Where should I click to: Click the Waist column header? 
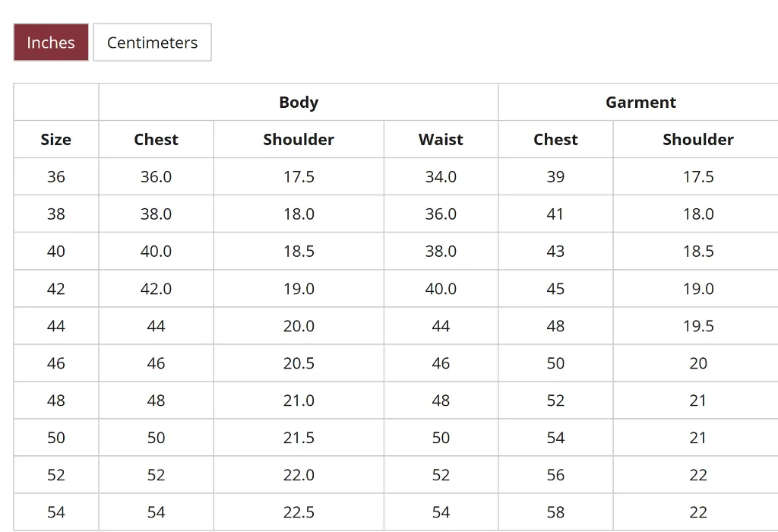(x=441, y=139)
